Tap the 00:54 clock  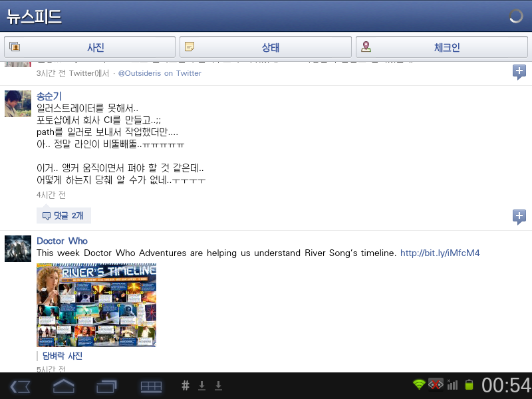[506, 386]
